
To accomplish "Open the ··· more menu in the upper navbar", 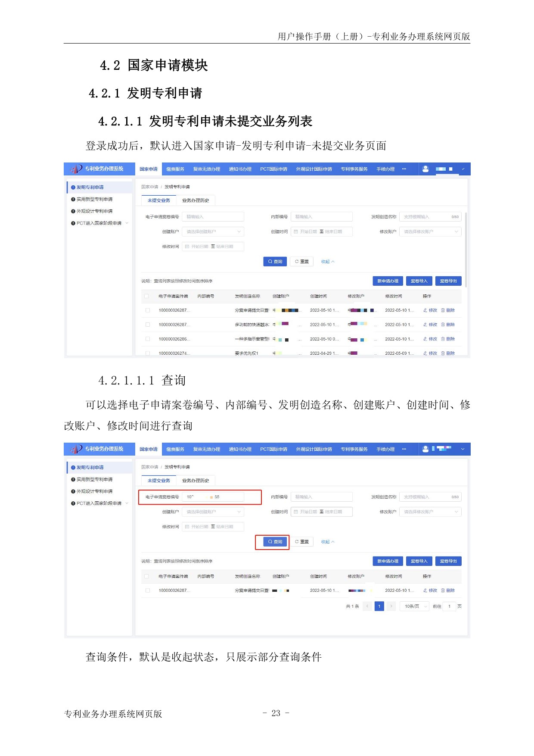I will pyautogui.click(x=404, y=169).
